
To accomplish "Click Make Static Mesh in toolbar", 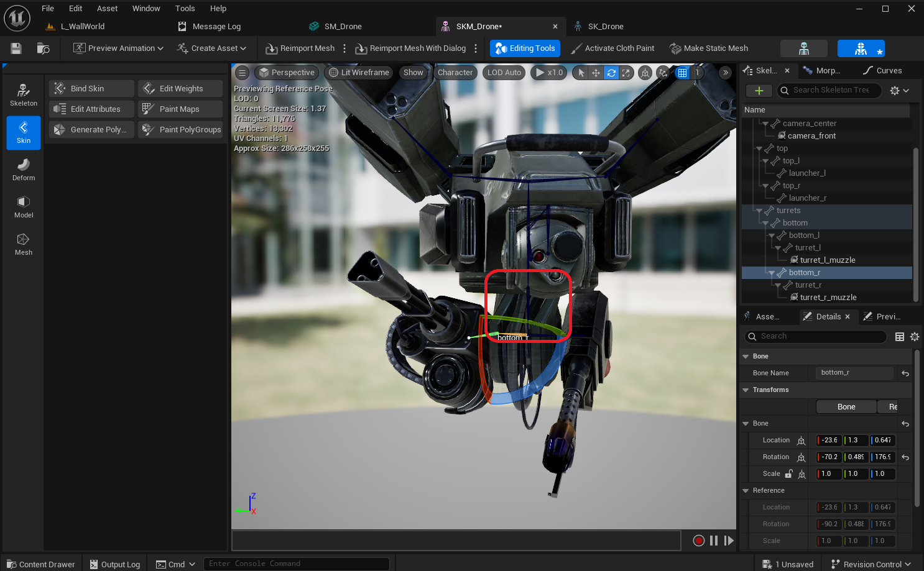I will [709, 48].
